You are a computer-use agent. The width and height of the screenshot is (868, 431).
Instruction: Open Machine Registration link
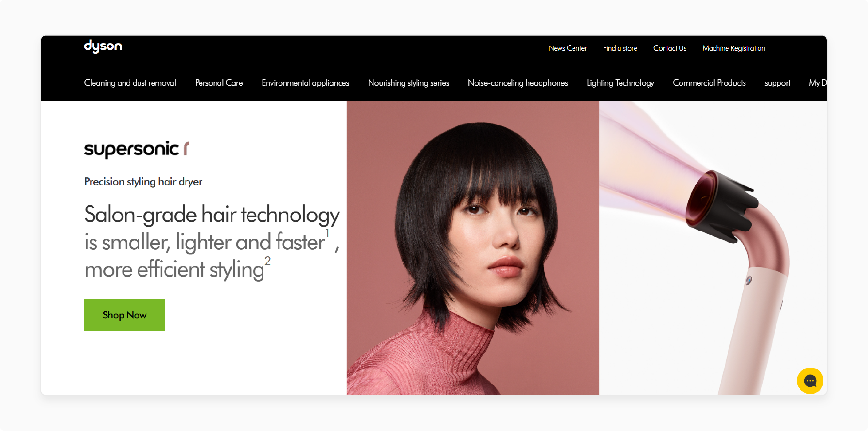tap(734, 48)
